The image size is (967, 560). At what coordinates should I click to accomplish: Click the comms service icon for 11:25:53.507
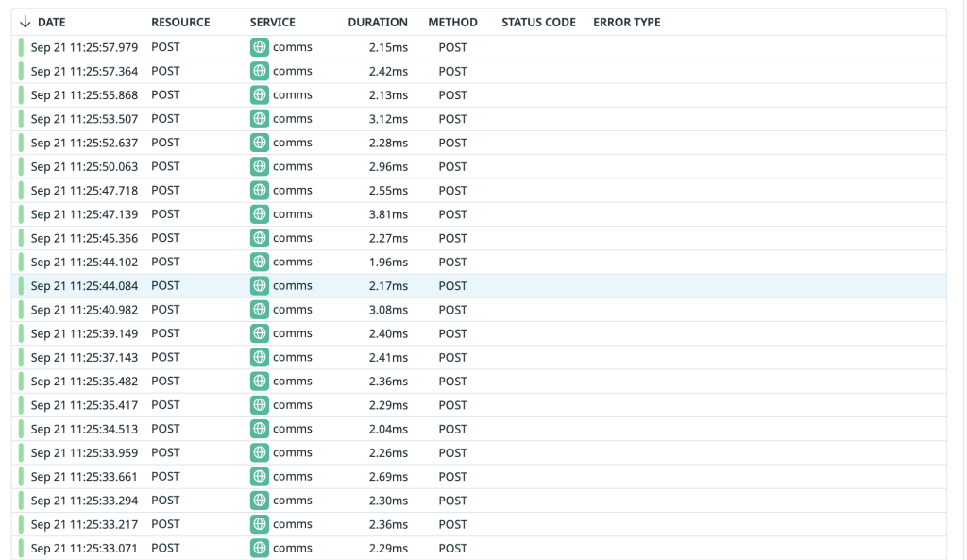pos(259,118)
